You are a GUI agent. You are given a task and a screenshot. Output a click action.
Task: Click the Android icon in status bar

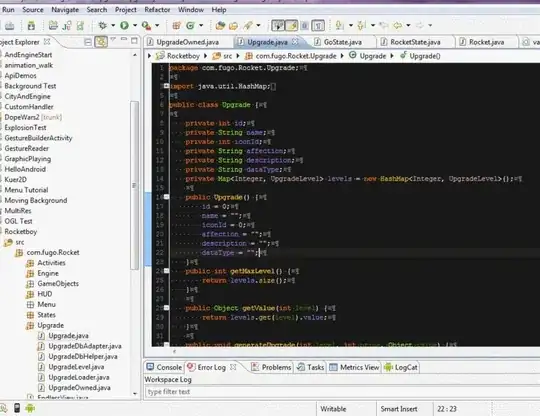30,408
